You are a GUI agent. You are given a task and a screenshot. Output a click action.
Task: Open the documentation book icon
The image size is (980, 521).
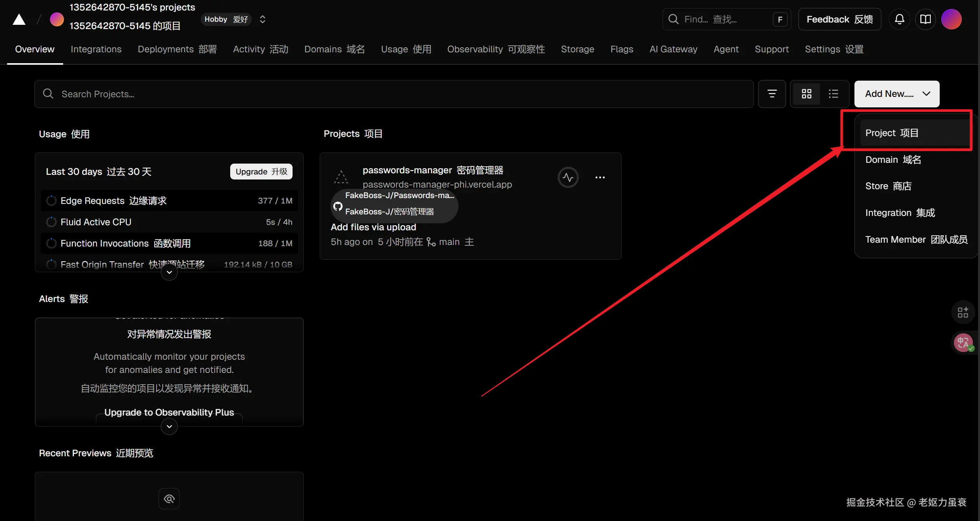(x=925, y=19)
